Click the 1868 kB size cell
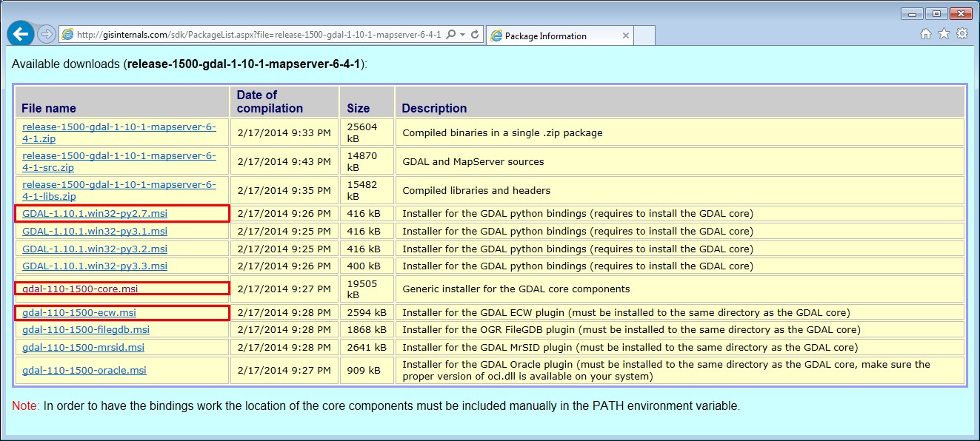 click(367, 329)
